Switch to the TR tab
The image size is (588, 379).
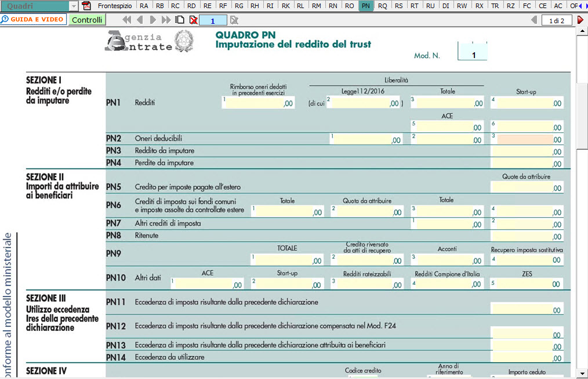pos(495,6)
